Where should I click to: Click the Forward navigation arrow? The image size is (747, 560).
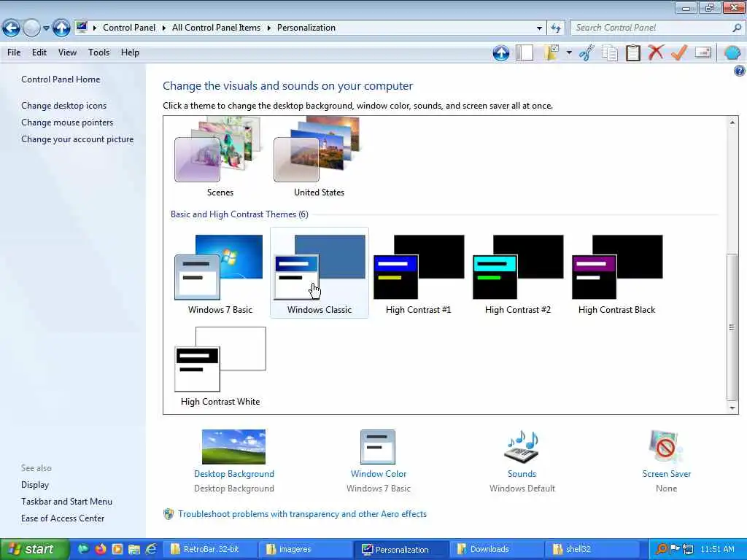32,28
